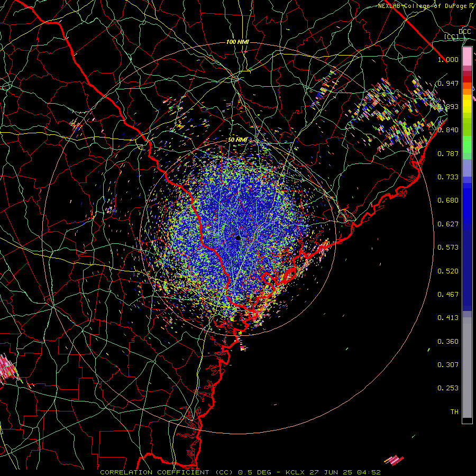Click the 0.467 scale value
476x476 pixels.
pyautogui.click(x=448, y=295)
